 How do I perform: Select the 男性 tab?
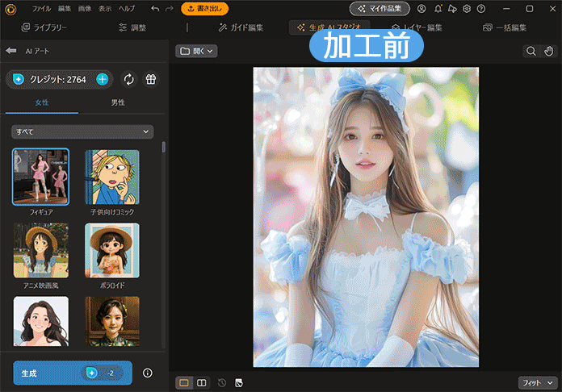pyautogui.click(x=118, y=103)
